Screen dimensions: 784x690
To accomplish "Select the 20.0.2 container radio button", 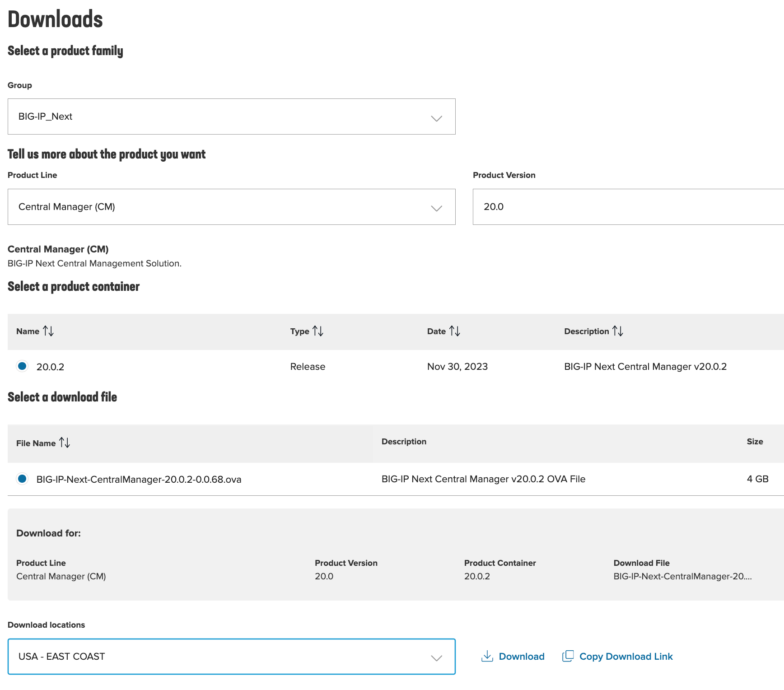I will click(22, 366).
